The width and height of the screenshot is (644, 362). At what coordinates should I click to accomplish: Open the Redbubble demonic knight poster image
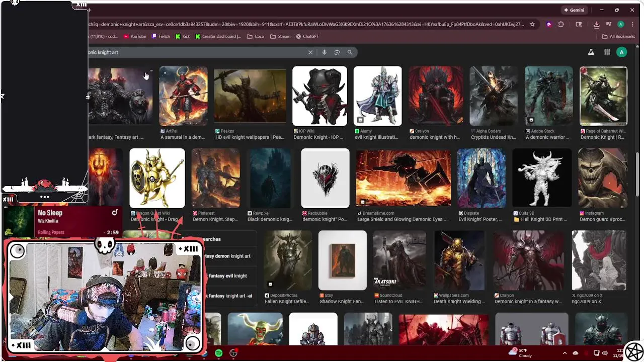(x=325, y=178)
